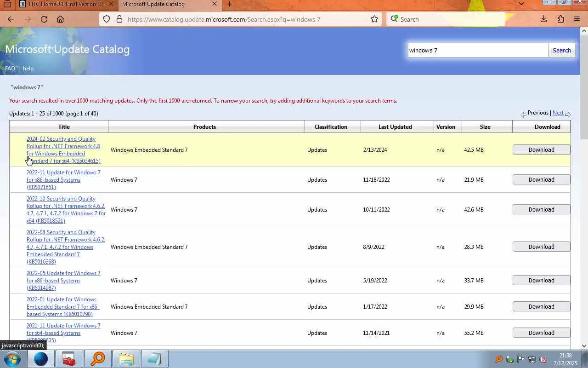Download the 55.2 MB 2021-11 update
Image resolution: width=588 pixels, height=368 pixels.
pyautogui.click(x=542, y=333)
